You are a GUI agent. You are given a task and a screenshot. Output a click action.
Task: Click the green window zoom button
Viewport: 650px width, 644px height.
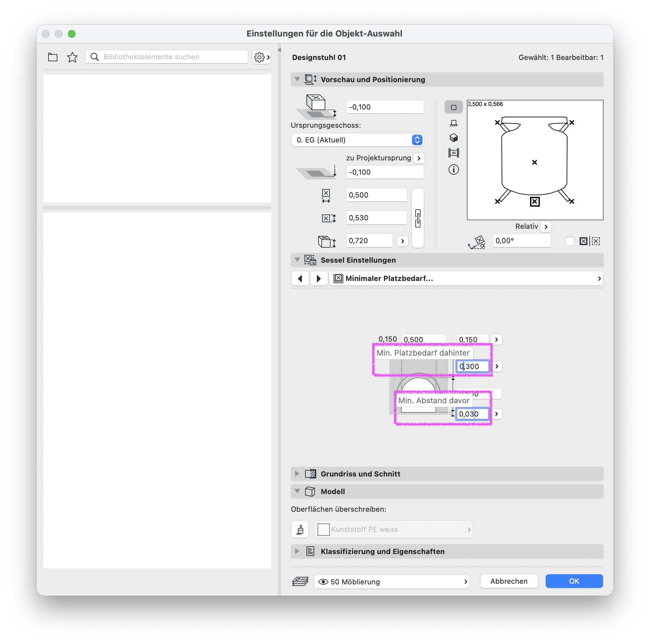click(72, 34)
